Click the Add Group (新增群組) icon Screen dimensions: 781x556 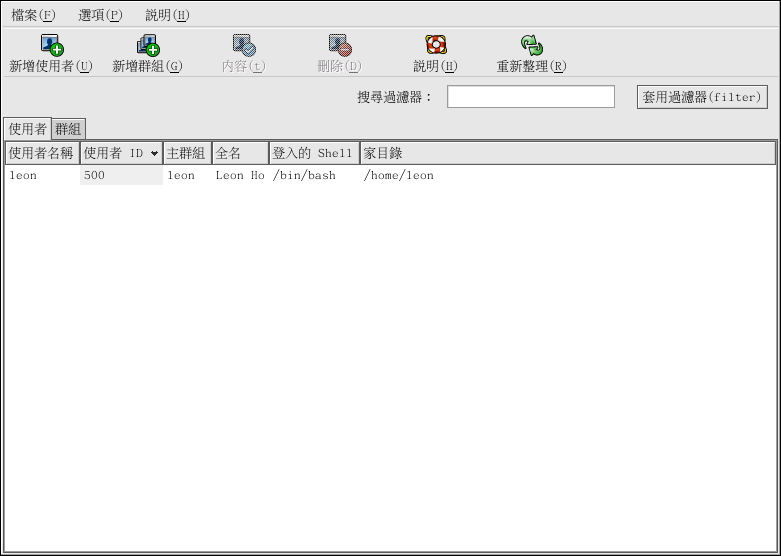click(147, 45)
